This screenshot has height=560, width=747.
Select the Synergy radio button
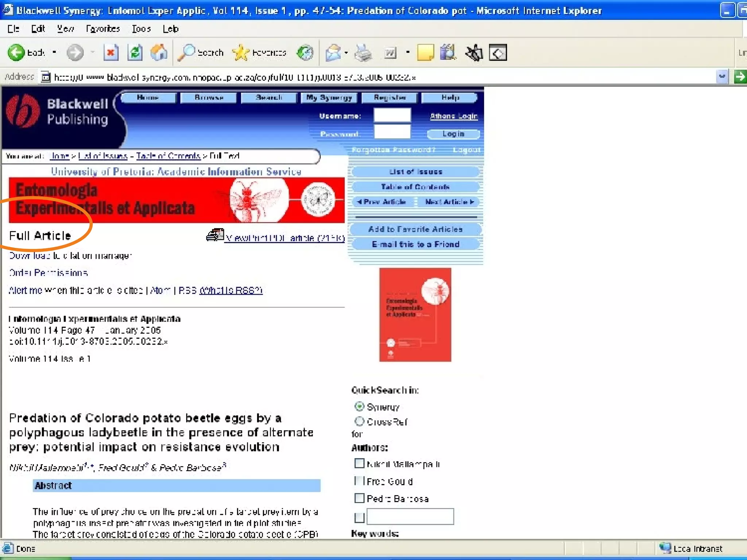pyautogui.click(x=359, y=407)
